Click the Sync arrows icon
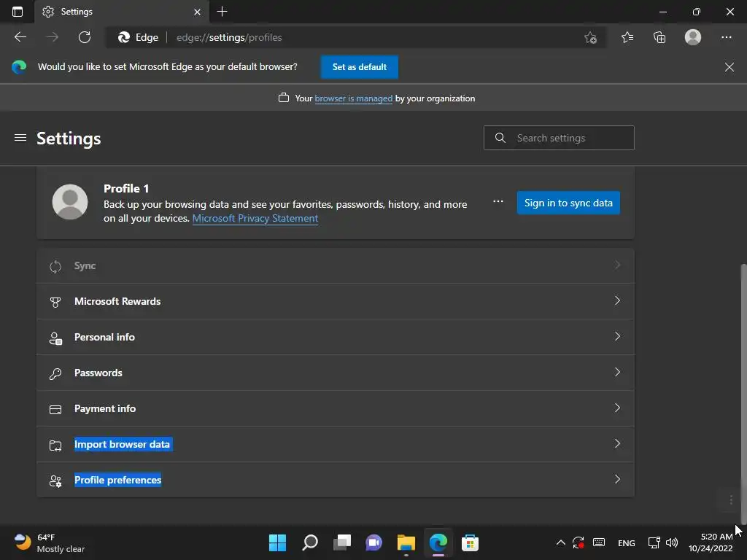 click(55, 267)
